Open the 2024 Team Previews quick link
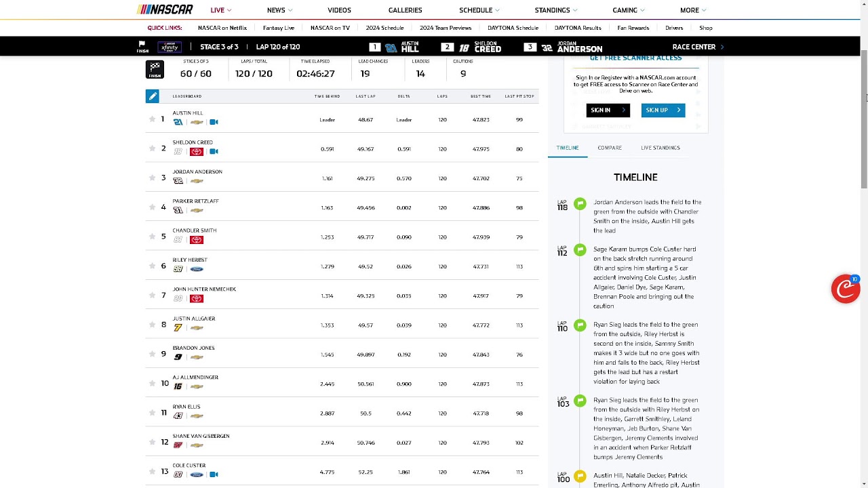The height and width of the screenshot is (488, 868). click(446, 28)
